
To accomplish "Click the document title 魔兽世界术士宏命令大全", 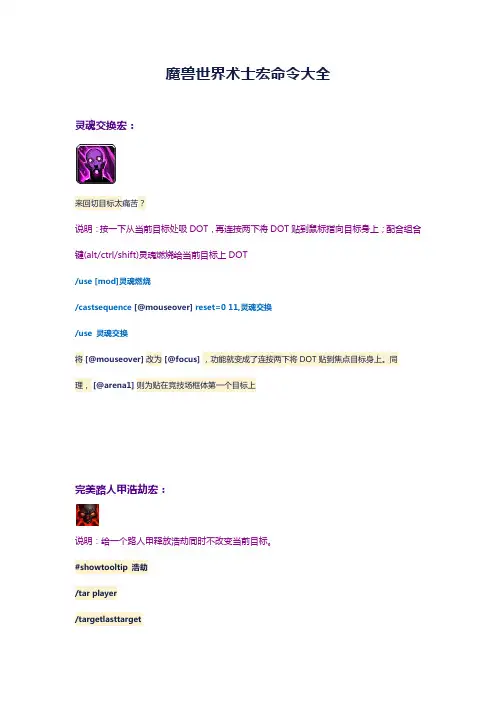I will coord(248,73).
